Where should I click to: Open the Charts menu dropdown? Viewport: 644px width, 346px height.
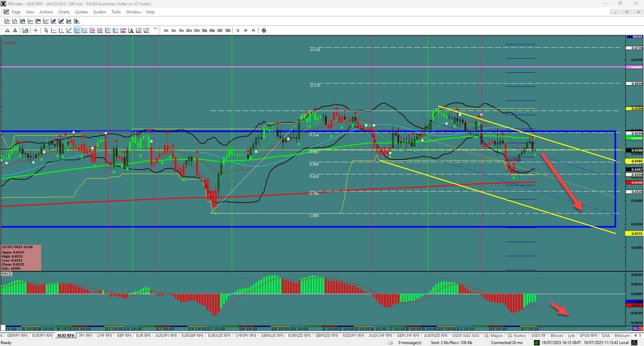coord(64,12)
